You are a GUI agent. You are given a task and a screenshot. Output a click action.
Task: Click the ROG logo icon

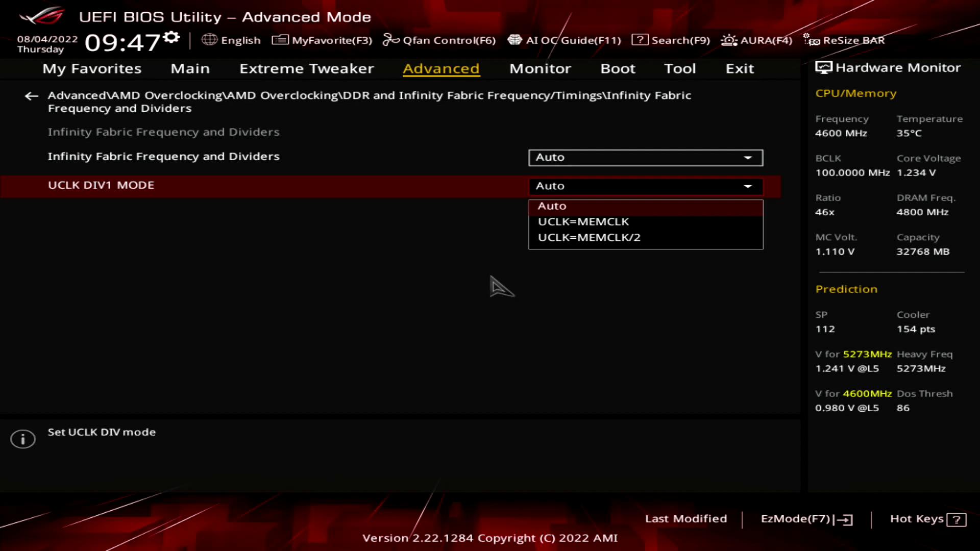42,16
